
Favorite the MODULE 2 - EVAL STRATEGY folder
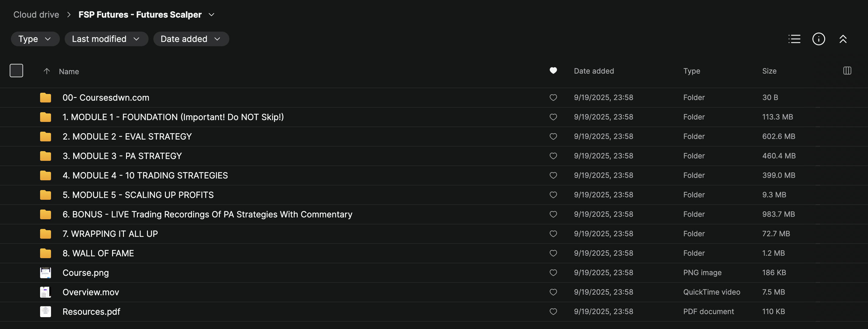pos(553,136)
